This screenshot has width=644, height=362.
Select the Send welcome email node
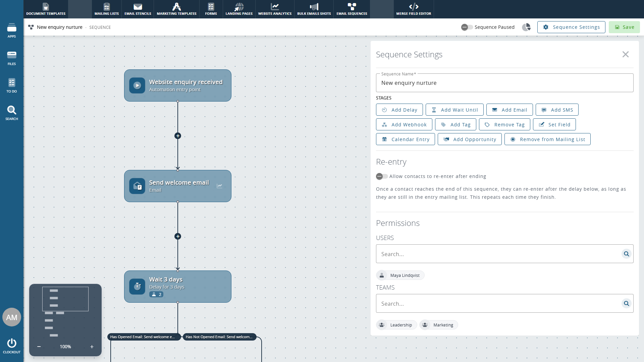click(x=178, y=186)
